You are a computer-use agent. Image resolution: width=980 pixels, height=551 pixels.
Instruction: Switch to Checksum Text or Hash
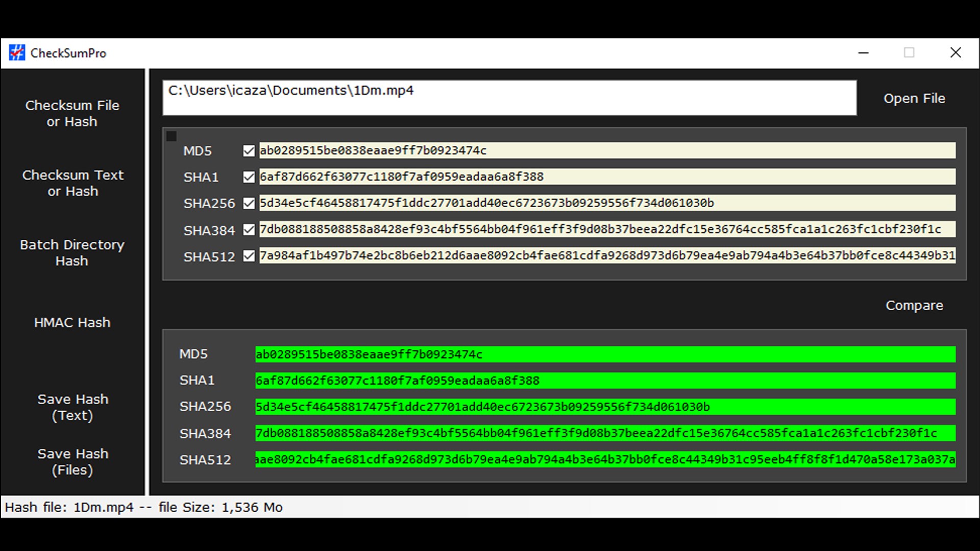[x=72, y=183]
